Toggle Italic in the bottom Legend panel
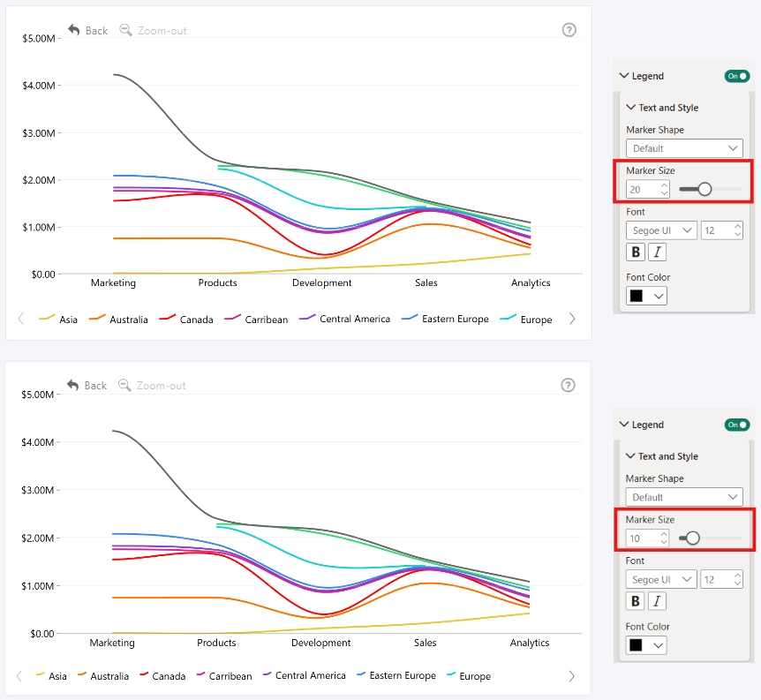 coord(657,601)
